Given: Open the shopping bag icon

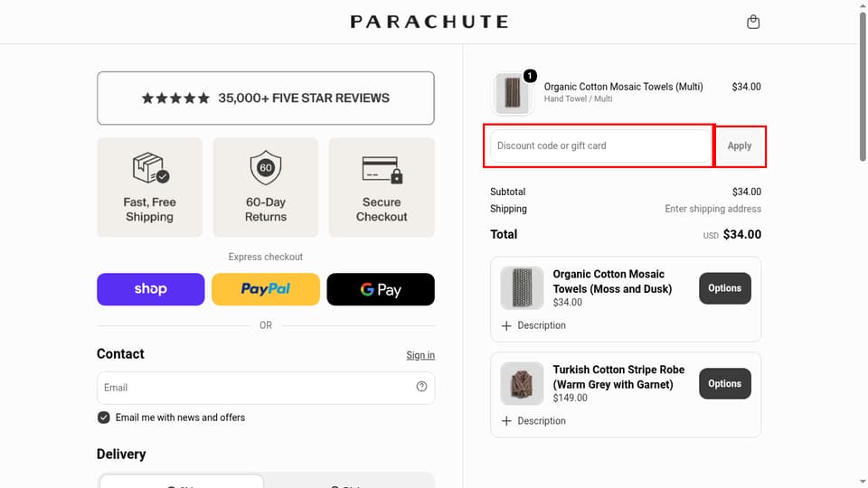Looking at the screenshot, I should [753, 22].
